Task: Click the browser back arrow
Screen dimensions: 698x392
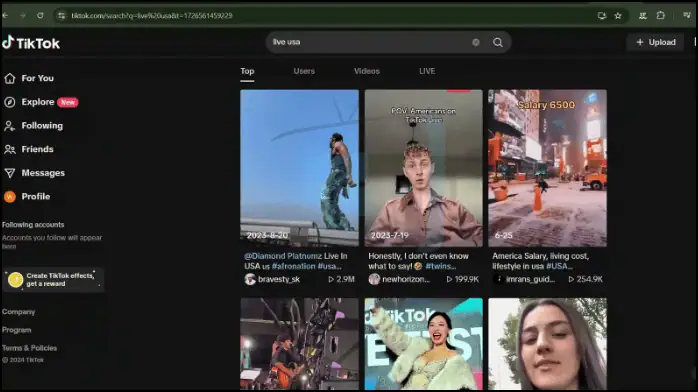Action: [x=5, y=16]
